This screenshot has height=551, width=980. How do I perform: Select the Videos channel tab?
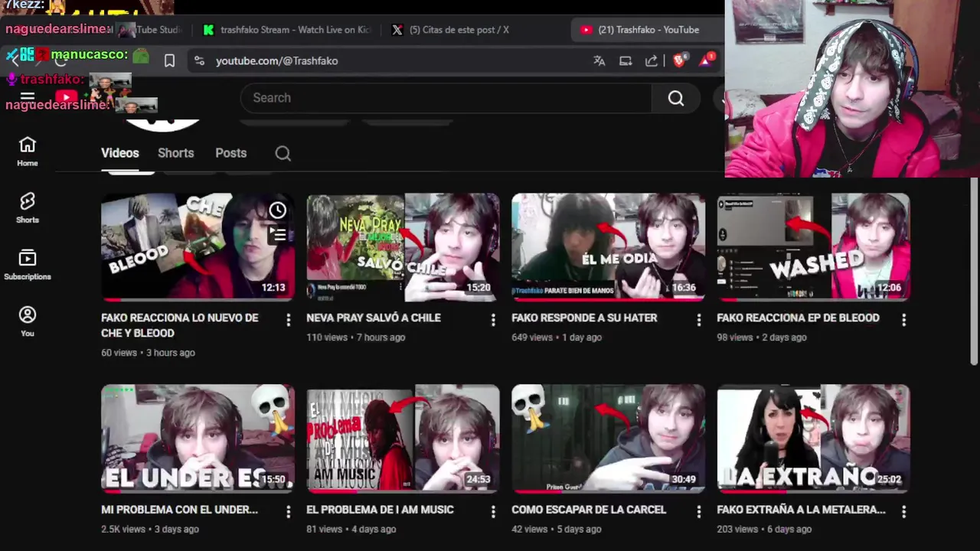point(120,153)
